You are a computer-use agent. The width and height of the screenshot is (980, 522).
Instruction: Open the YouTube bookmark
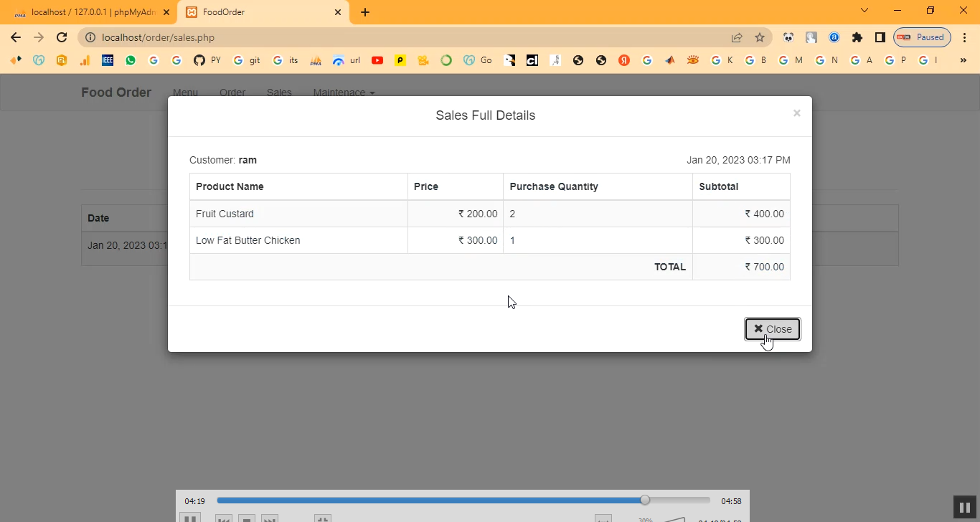click(x=377, y=61)
